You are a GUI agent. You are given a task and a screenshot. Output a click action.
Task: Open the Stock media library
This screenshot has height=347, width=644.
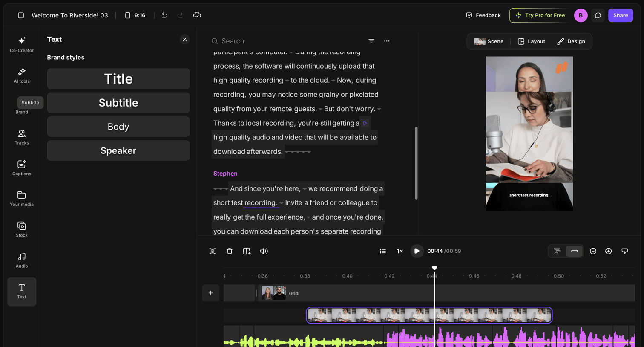click(22, 229)
